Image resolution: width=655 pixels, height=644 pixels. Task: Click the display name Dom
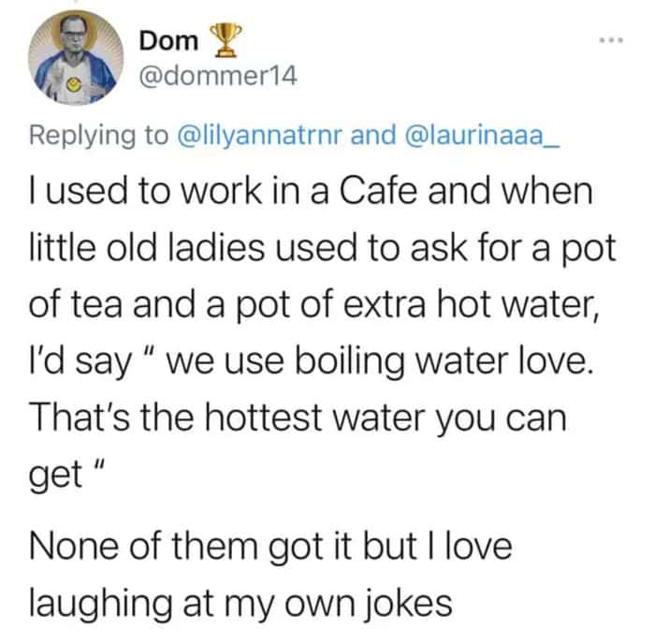point(168,40)
